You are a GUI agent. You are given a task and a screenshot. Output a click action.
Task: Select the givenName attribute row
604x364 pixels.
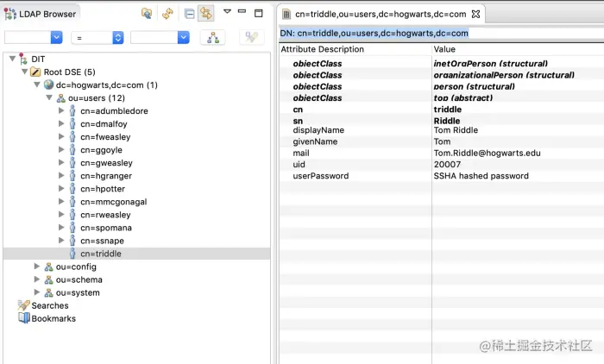click(442, 141)
